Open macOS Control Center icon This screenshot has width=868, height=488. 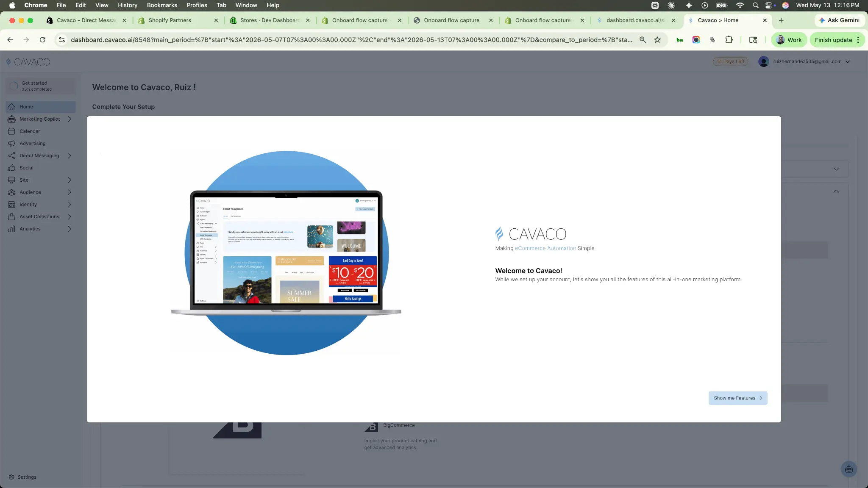click(x=769, y=5)
